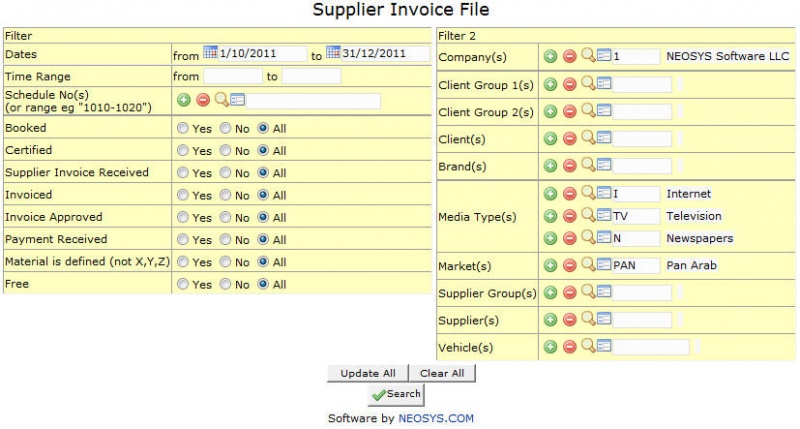
Task: Remove the Internet media type row
Action: (x=569, y=194)
